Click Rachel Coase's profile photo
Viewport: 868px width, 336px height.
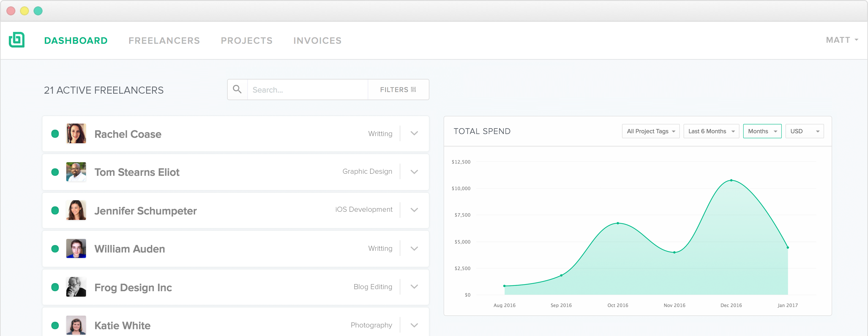coord(76,133)
